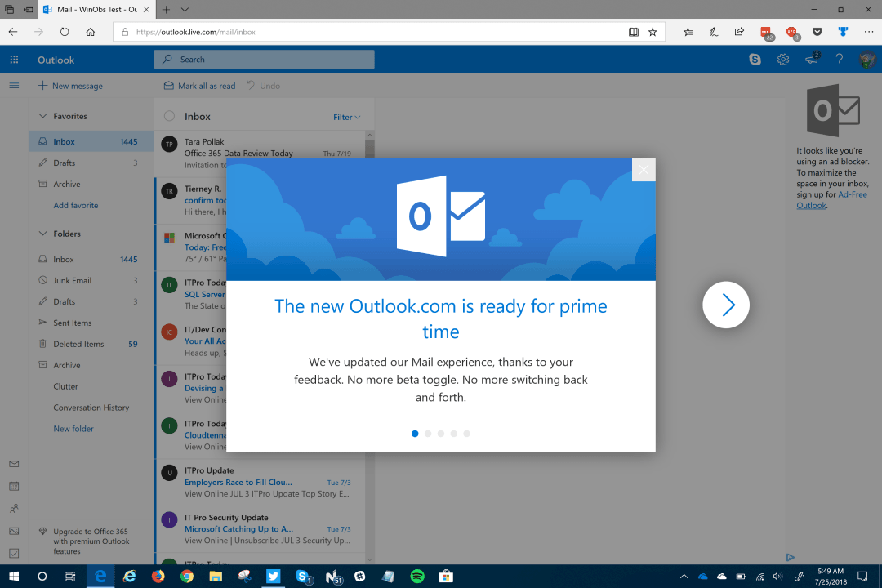Open Skype from the Outlook header
The width and height of the screenshot is (882, 588).
click(755, 59)
